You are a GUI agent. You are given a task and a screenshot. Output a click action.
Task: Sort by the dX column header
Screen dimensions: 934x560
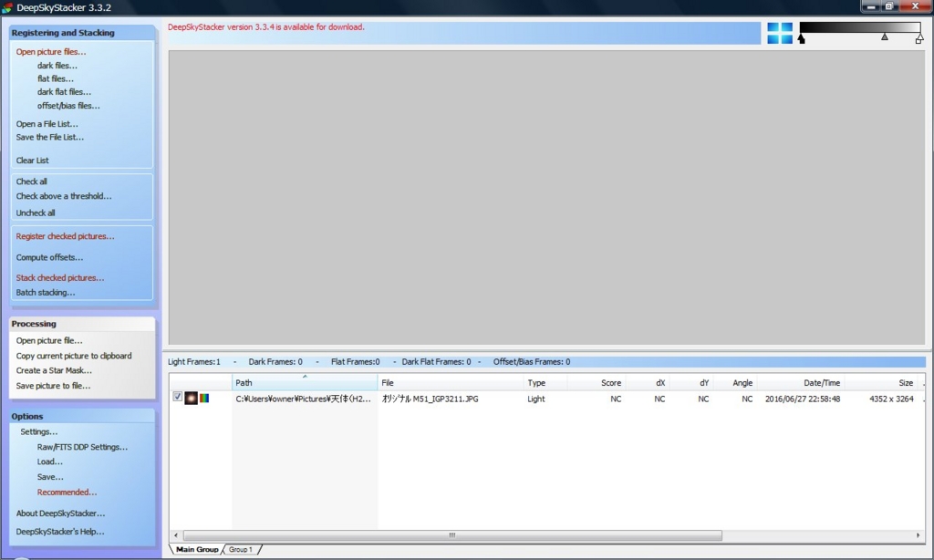pyautogui.click(x=648, y=382)
